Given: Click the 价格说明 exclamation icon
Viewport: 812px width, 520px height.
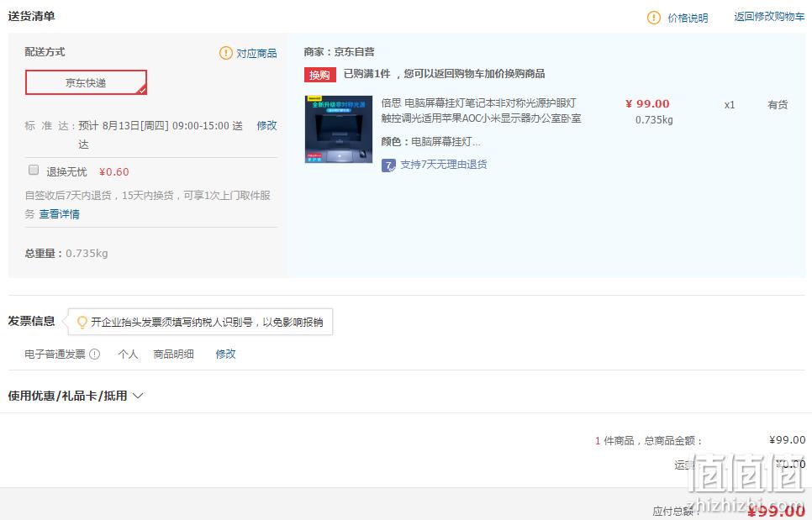Looking at the screenshot, I should (x=653, y=18).
